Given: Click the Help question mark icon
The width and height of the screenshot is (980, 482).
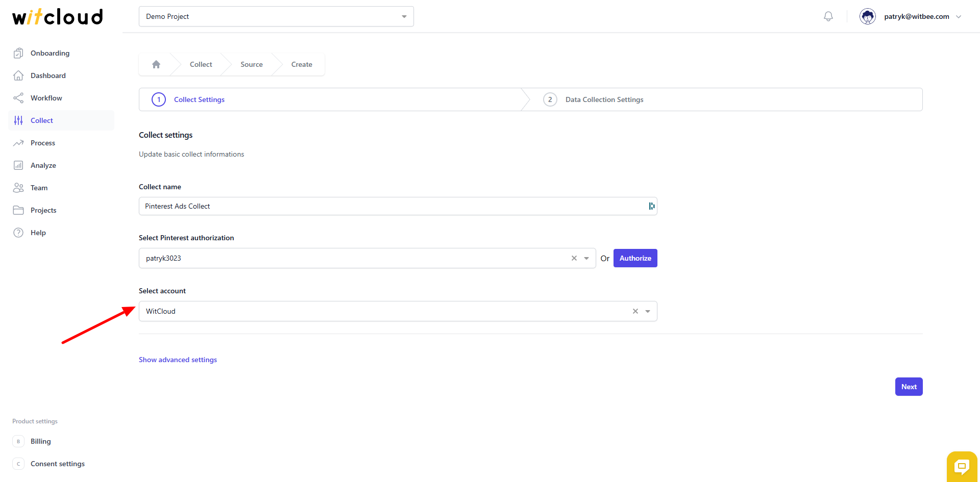Looking at the screenshot, I should (18, 233).
